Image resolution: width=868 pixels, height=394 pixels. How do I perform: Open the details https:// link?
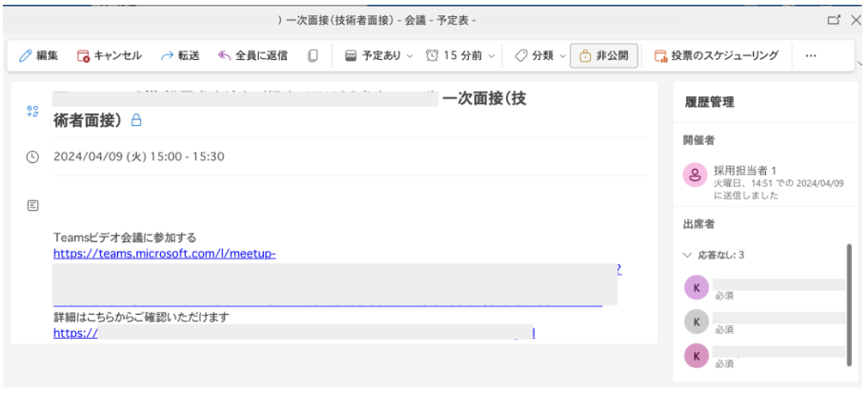pos(76,333)
